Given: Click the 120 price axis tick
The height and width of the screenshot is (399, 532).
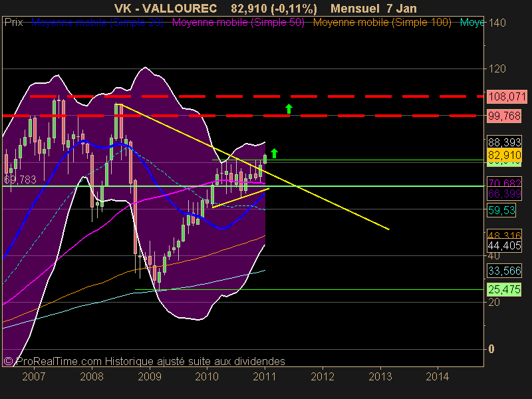Looking at the screenshot, I should pos(497,69).
